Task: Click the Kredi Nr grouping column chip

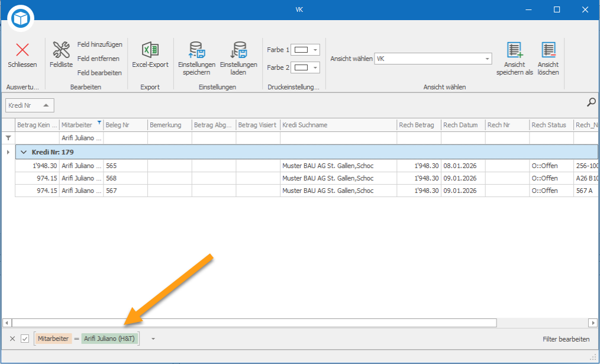Action: (x=30, y=105)
